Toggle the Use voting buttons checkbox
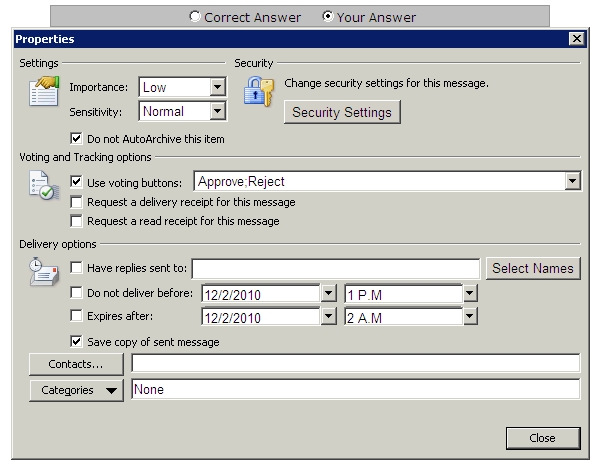 (x=76, y=181)
